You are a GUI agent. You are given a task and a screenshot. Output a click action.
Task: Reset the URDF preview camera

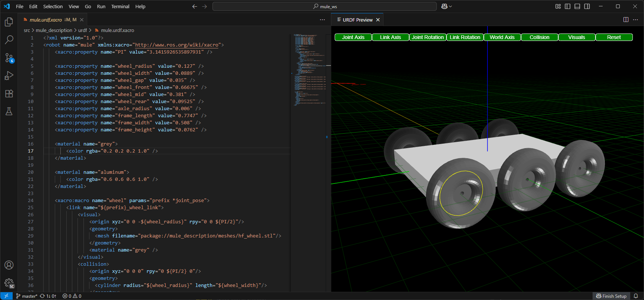[614, 37]
